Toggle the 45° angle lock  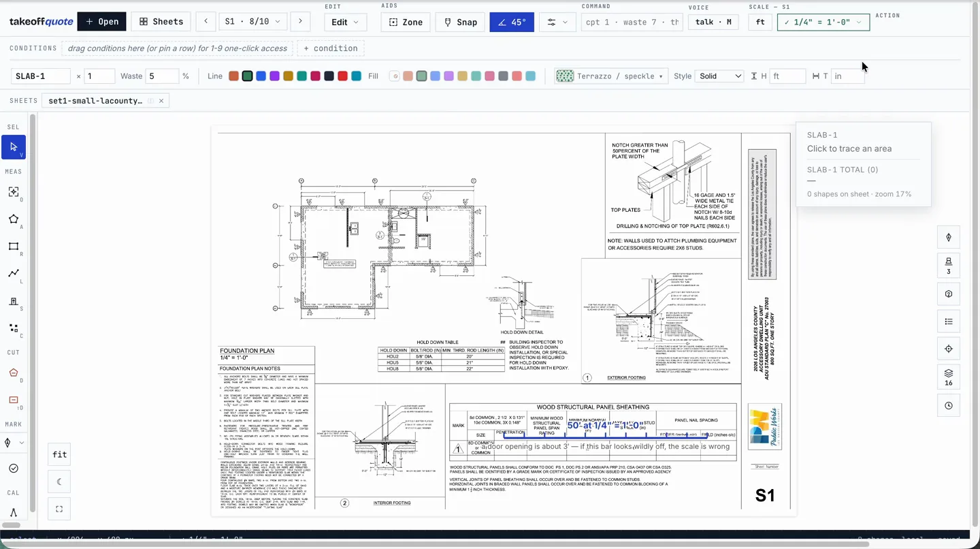pyautogui.click(x=512, y=22)
